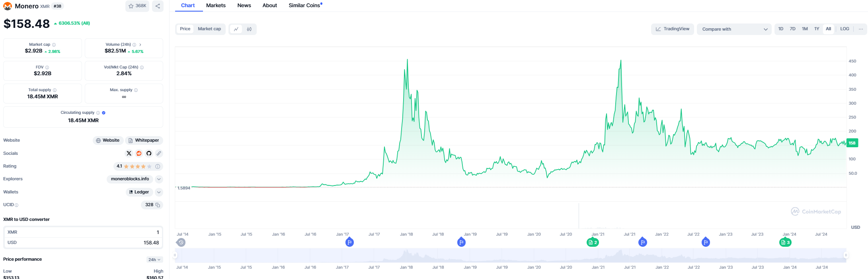This screenshot has height=279, width=868.
Task: Click the current price tag 158 on axis
Action: point(852,143)
